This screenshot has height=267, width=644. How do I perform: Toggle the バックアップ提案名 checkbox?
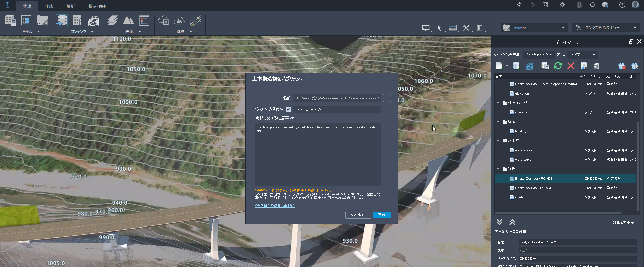tap(288, 109)
